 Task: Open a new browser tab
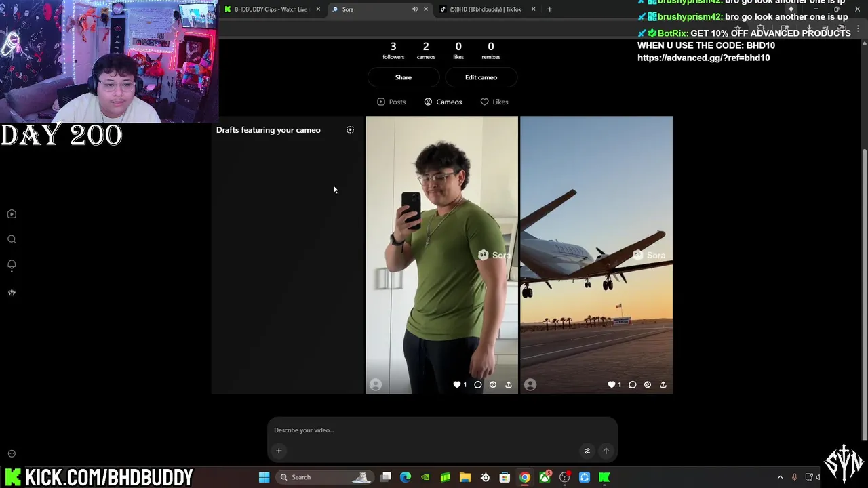(549, 9)
